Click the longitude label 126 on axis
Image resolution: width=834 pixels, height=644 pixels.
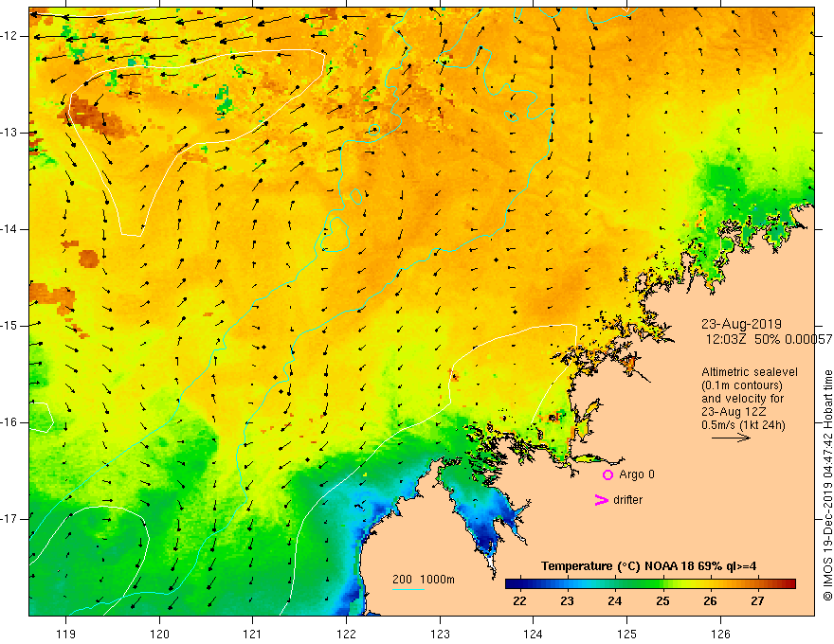pyautogui.click(x=720, y=634)
